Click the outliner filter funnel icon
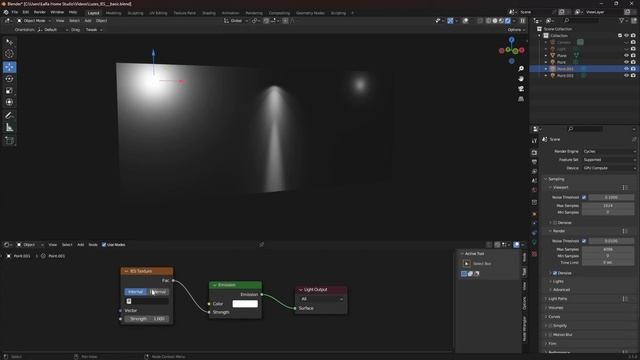 [x=622, y=20]
